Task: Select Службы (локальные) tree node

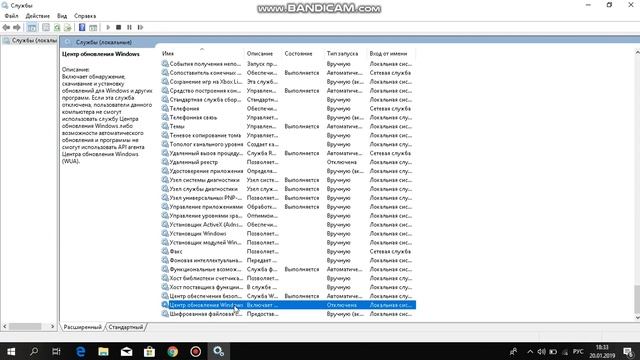Action: coord(30,40)
